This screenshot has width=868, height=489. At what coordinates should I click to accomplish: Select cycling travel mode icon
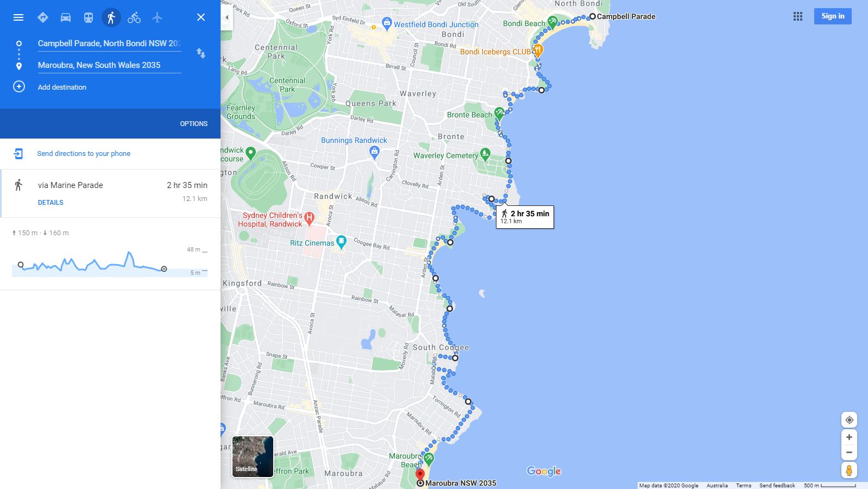[134, 17]
